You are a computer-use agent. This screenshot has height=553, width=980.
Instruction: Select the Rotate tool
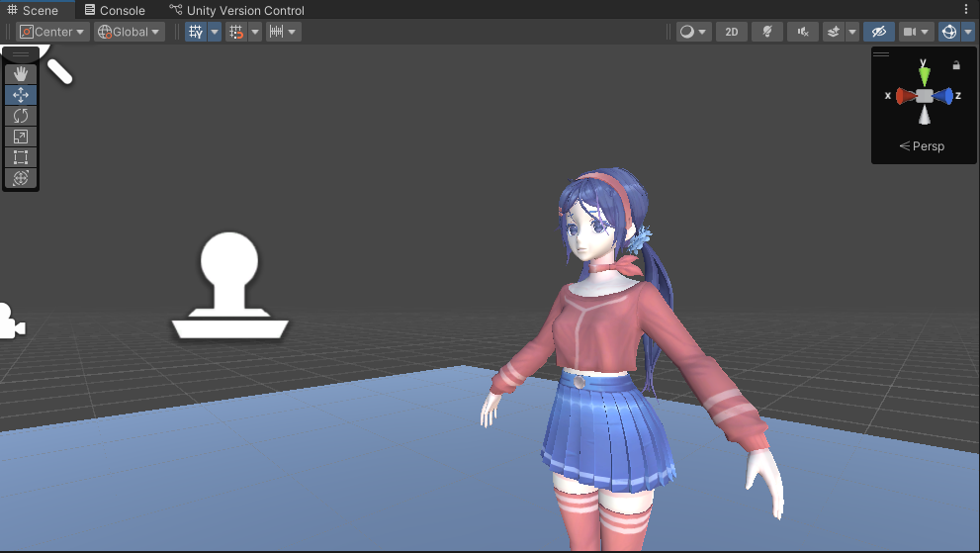point(21,116)
